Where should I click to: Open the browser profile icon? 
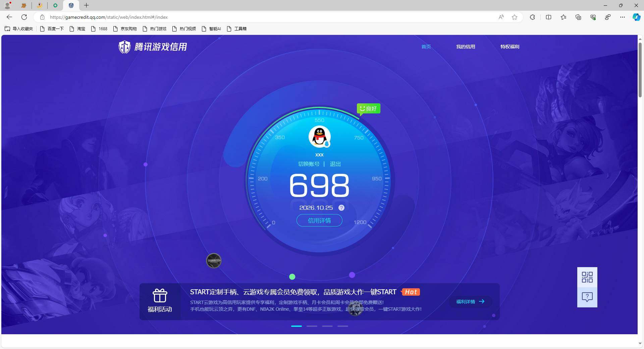7,5
